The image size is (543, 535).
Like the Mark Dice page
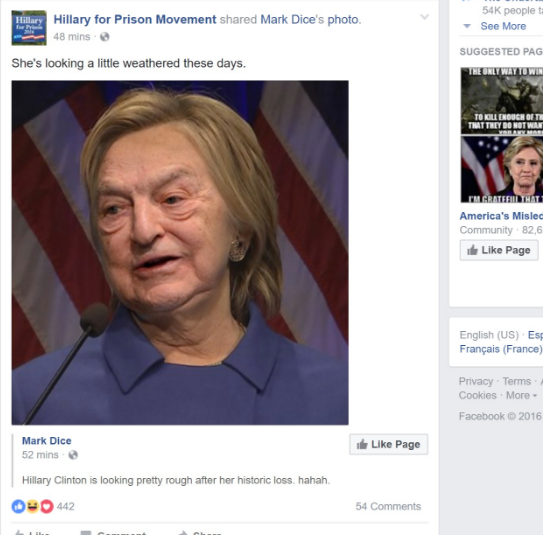coord(389,444)
